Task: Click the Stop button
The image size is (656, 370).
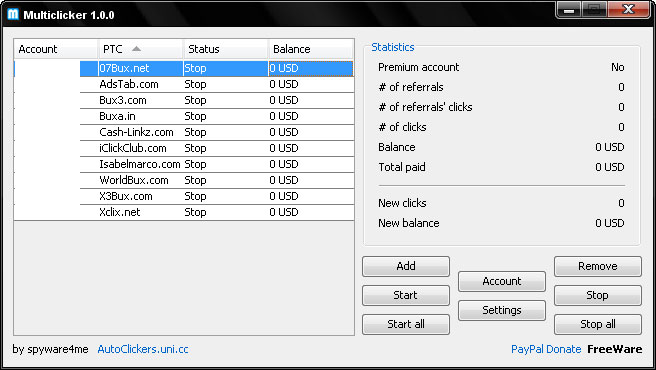Action: 597,295
